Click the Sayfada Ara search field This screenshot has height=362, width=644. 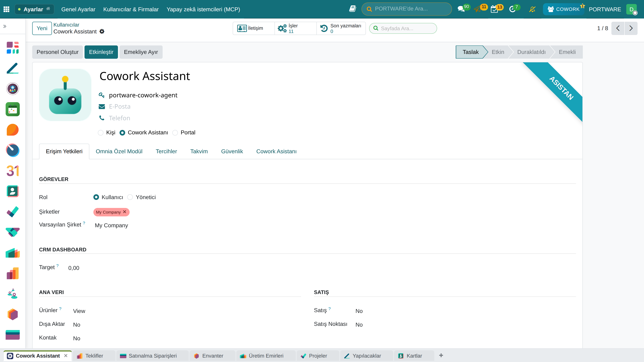pos(403,28)
